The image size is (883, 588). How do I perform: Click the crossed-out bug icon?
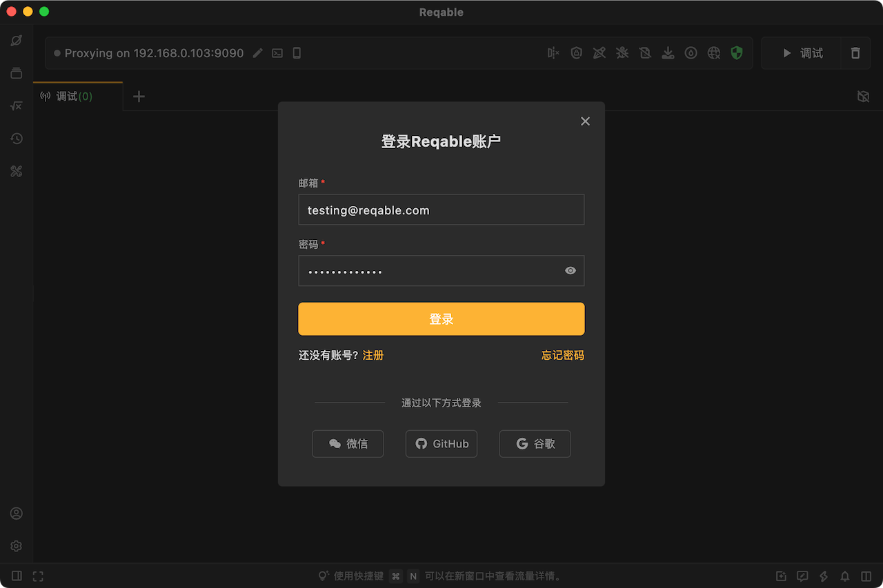tap(622, 53)
